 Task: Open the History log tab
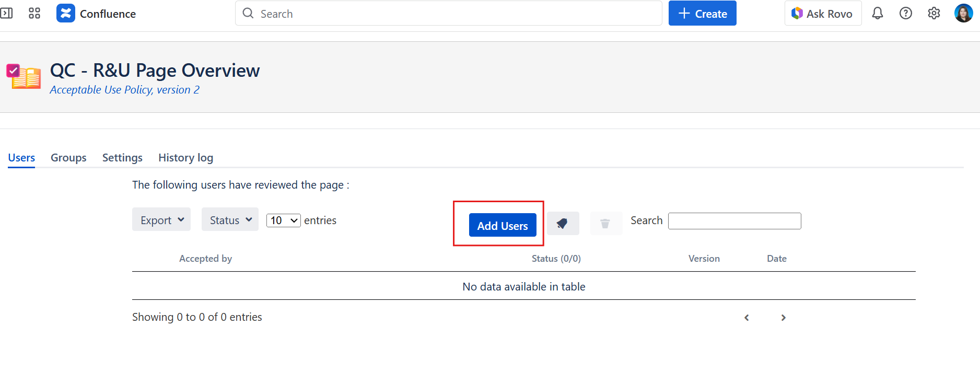(185, 158)
